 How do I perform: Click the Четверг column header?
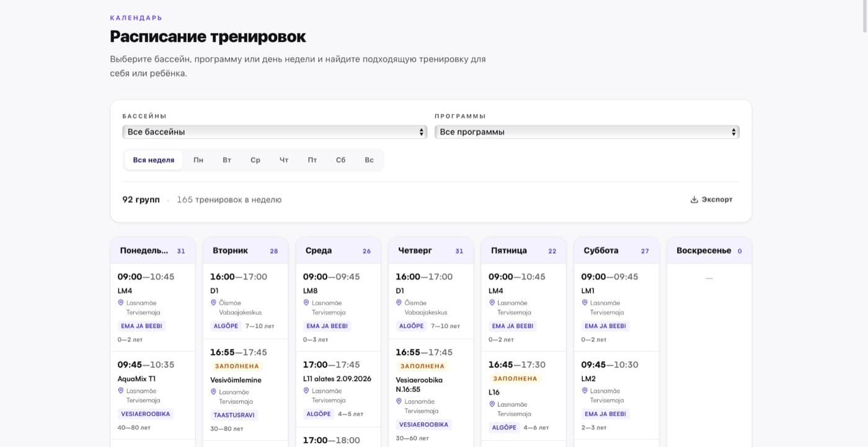(431, 250)
